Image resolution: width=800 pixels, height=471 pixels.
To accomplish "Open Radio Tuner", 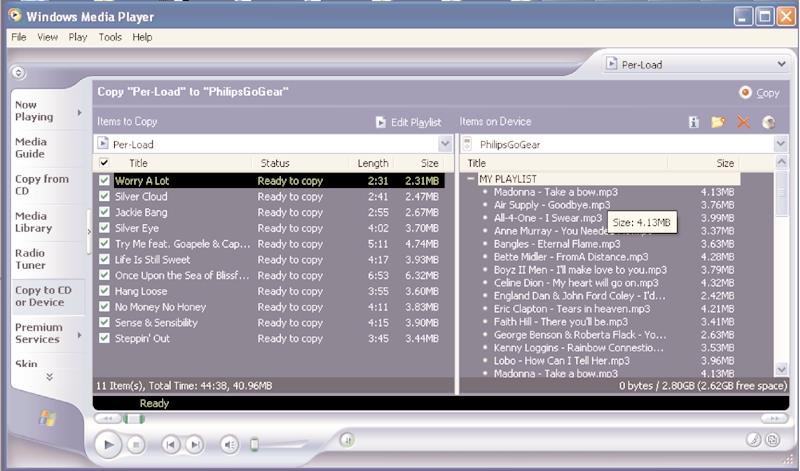I will [31, 259].
